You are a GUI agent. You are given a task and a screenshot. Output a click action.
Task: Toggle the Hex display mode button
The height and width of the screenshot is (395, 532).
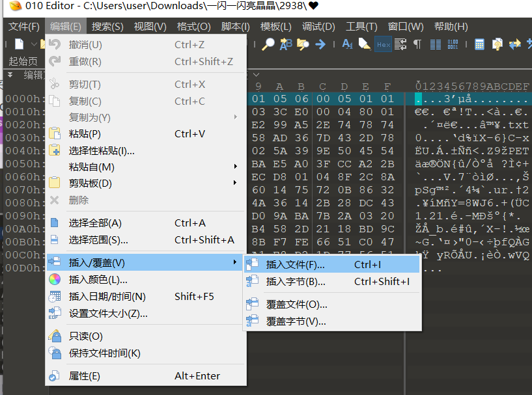click(384, 44)
